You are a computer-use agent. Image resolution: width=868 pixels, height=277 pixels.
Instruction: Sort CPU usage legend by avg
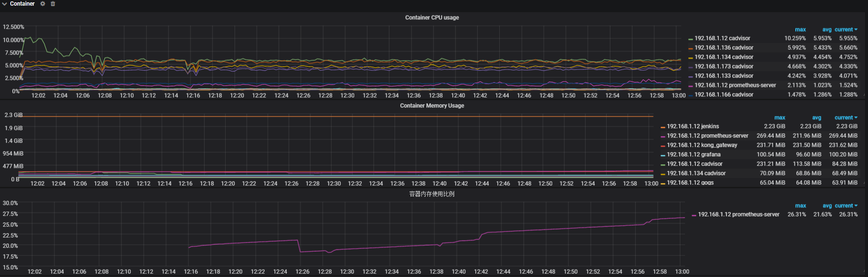[x=827, y=30]
